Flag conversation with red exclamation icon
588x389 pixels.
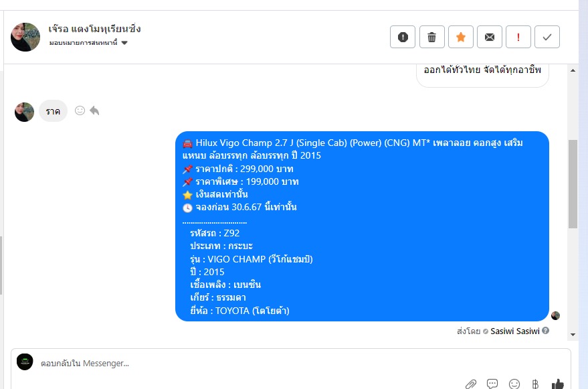click(x=518, y=37)
